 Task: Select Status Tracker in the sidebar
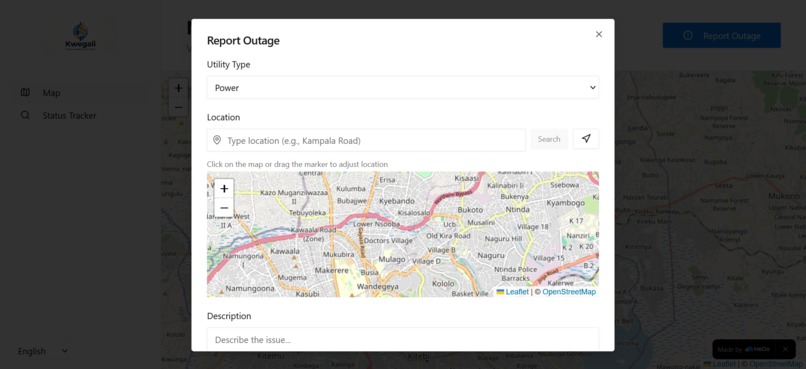[80, 116]
